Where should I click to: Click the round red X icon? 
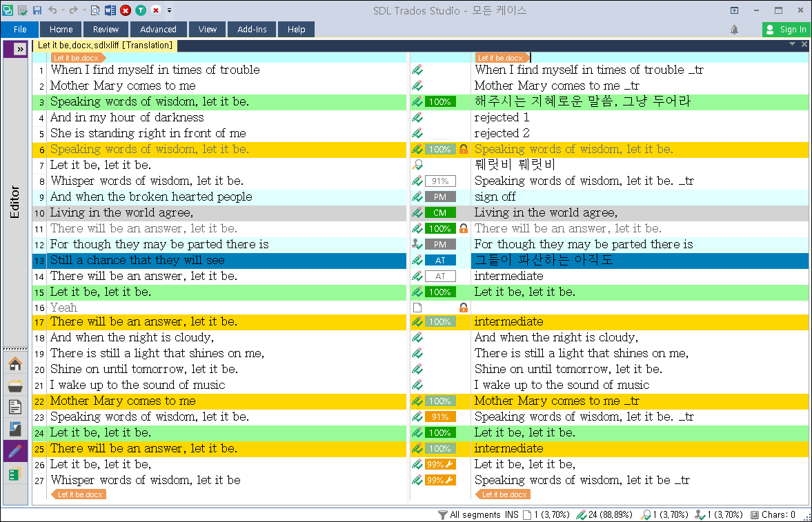click(126, 10)
